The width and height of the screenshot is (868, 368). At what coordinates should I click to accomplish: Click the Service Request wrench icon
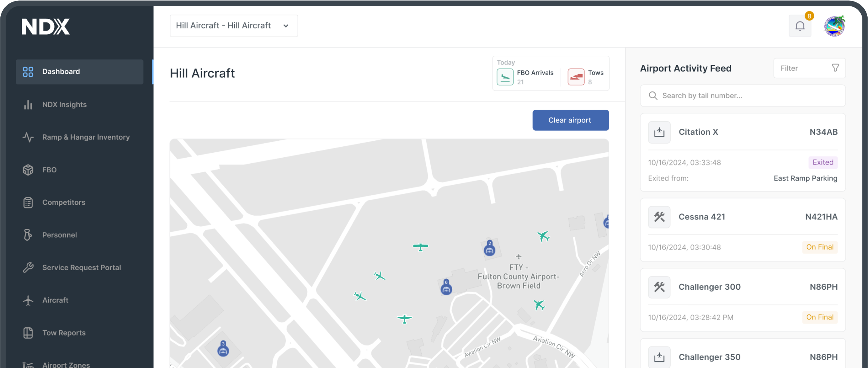28,268
